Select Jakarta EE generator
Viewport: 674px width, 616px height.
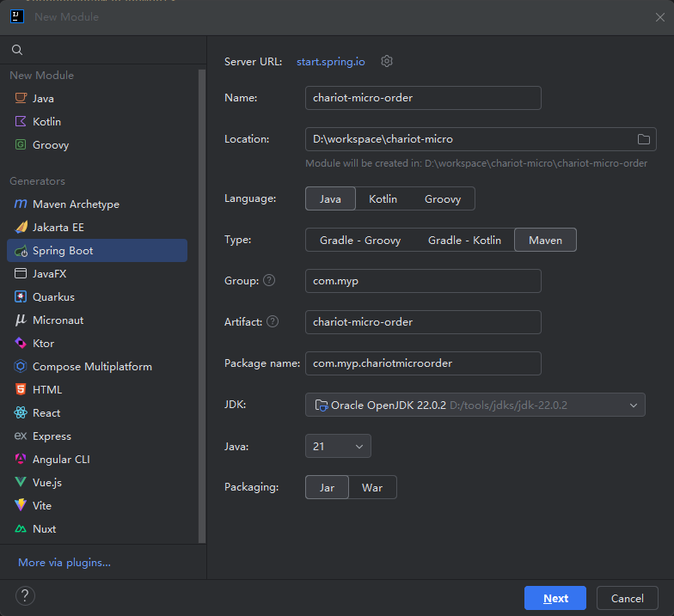[97, 227]
